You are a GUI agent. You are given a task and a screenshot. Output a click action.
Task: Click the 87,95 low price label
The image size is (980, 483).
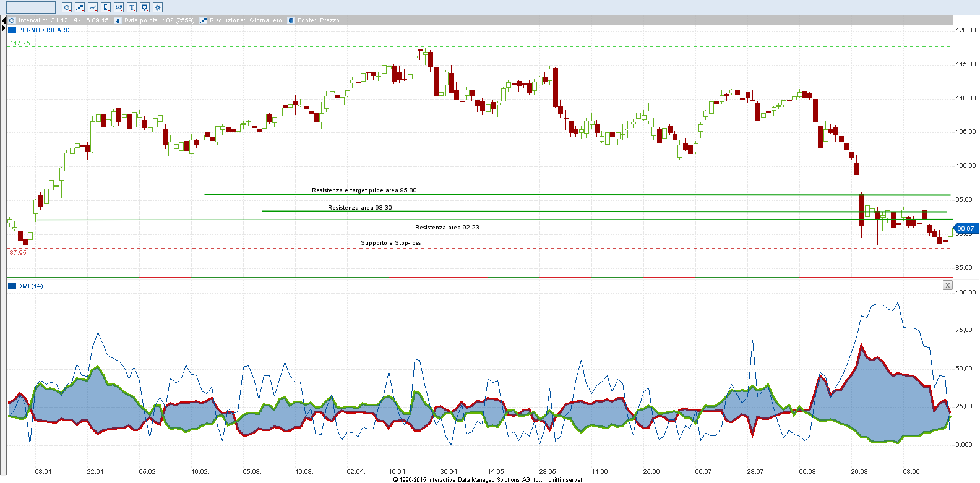tap(18, 252)
